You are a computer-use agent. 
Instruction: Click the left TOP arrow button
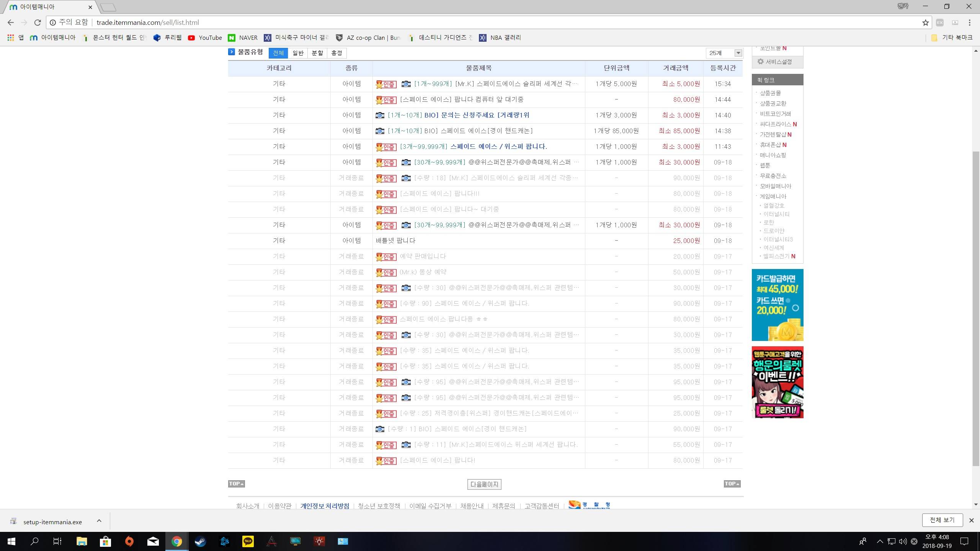tap(236, 484)
